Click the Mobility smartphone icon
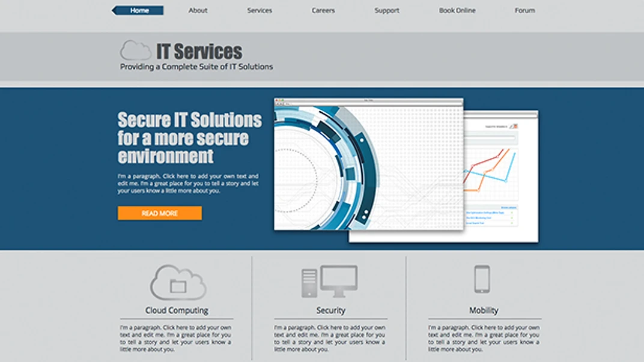 click(482, 279)
